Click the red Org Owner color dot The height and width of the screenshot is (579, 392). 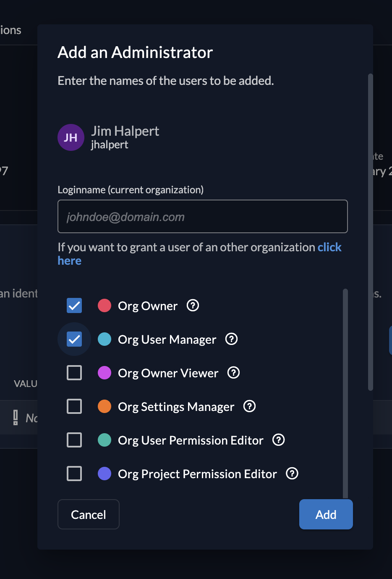pos(105,305)
